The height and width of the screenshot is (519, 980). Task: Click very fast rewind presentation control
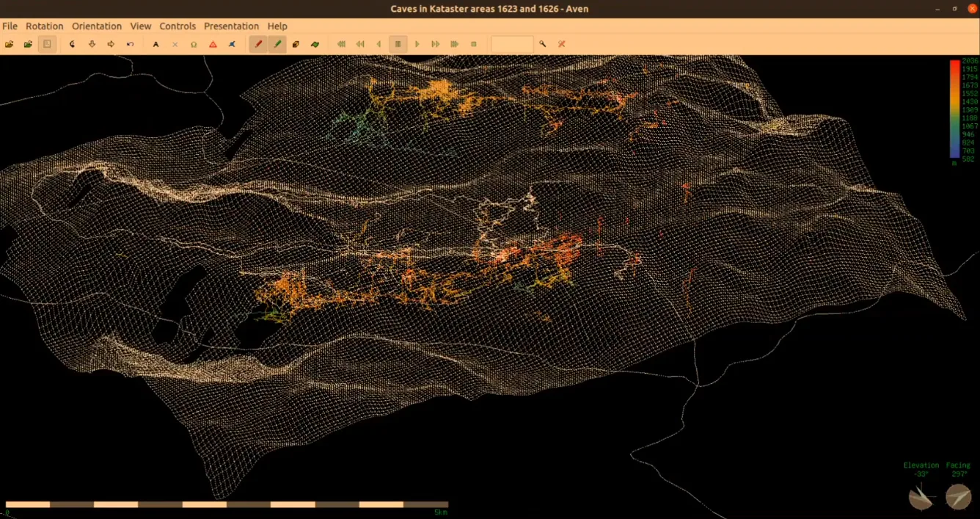(341, 44)
